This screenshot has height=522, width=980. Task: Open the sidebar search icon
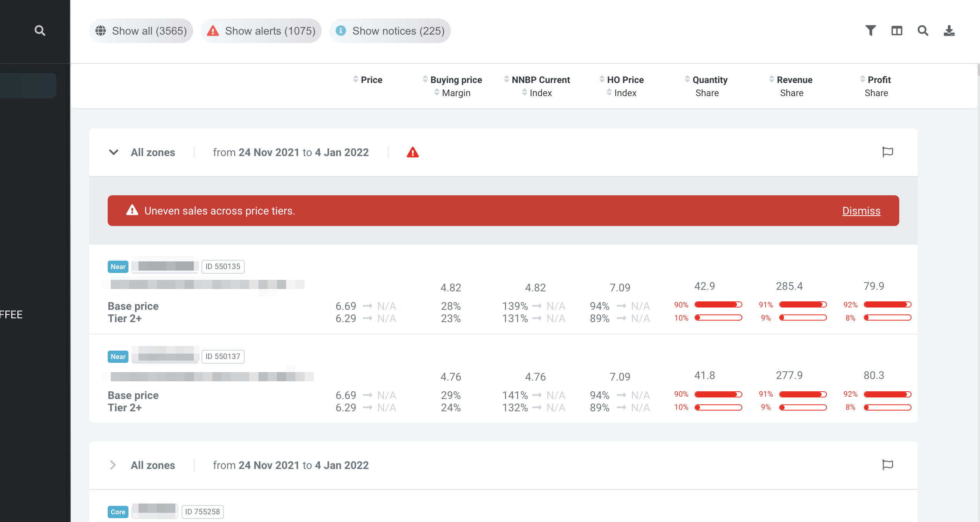pos(40,30)
